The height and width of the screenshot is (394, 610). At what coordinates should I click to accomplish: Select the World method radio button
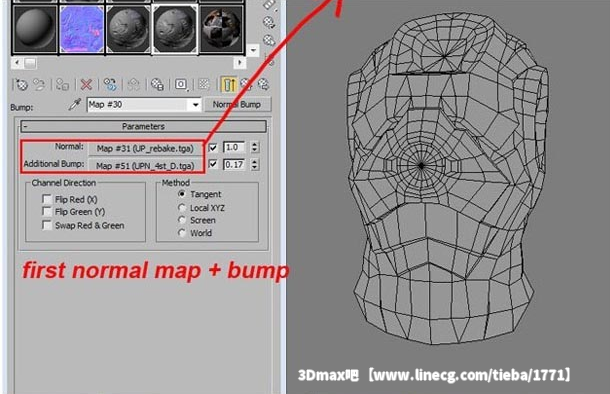[x=182, y=233]
